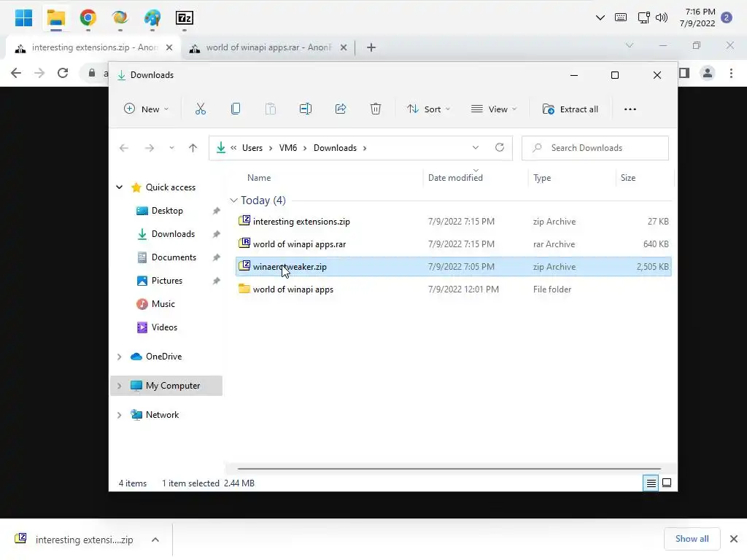Click the 7-Zip taskbar icon

click(185, 18)
